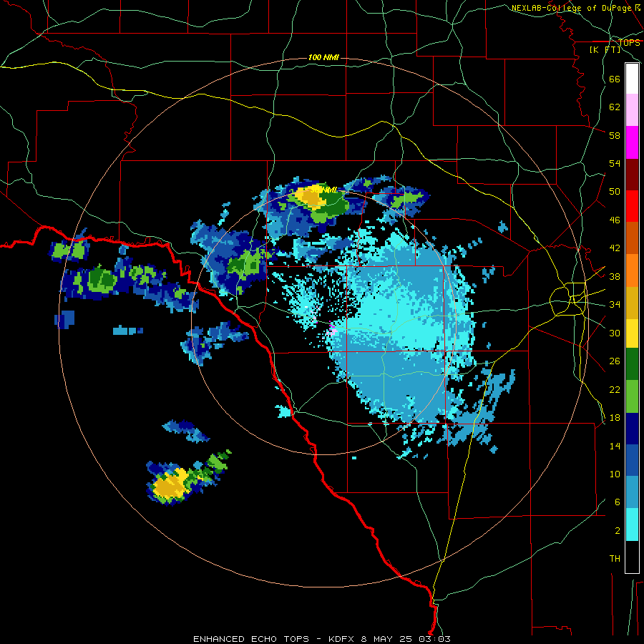This screenshot has width=644, height=644.
Task: Click the yellow storm core in northern echo
Action: 311,196
